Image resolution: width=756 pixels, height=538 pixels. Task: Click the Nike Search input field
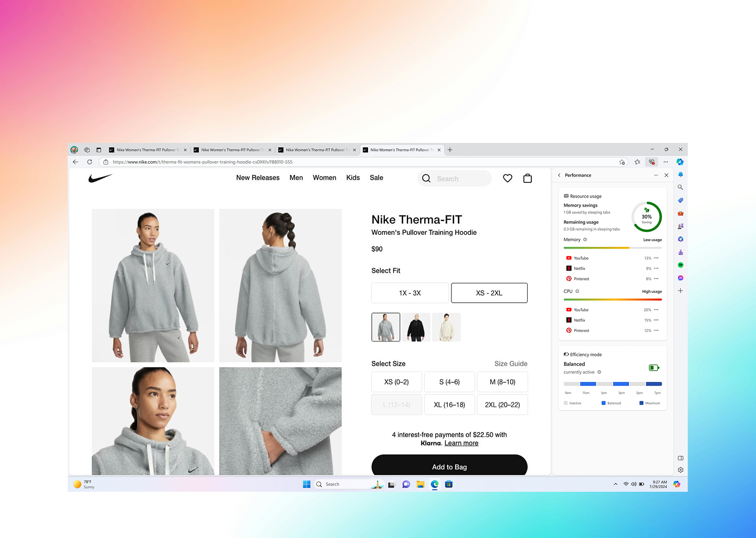point(455,179)
